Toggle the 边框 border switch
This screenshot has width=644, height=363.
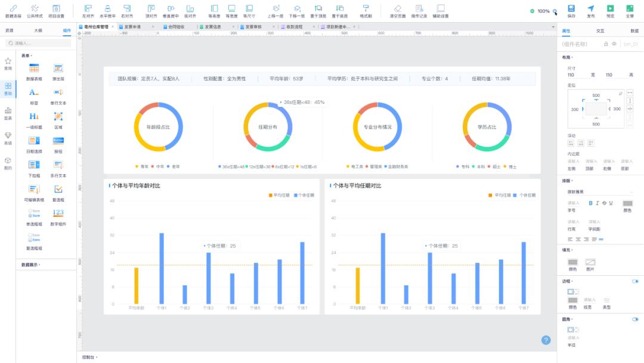click(635, 281)
